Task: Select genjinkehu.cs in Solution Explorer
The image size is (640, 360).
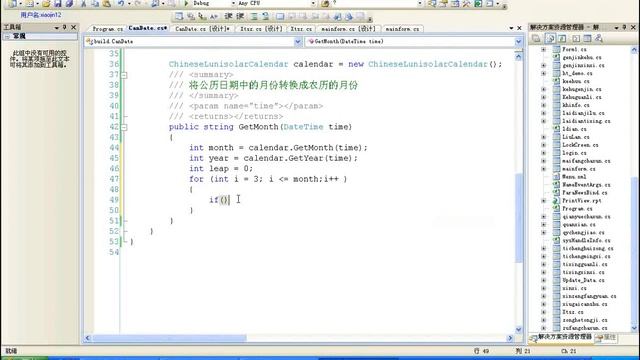Action: point(582,58)
